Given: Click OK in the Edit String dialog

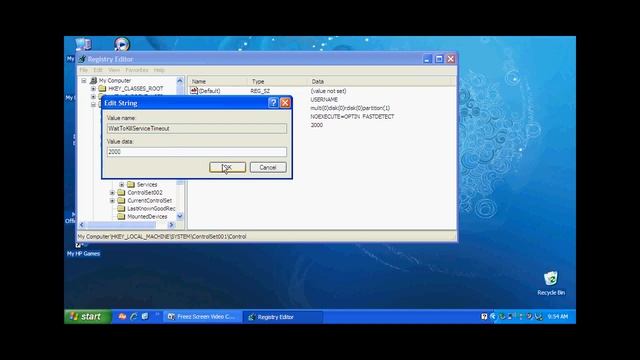Looking at the screenshot, I should point(227,167).
